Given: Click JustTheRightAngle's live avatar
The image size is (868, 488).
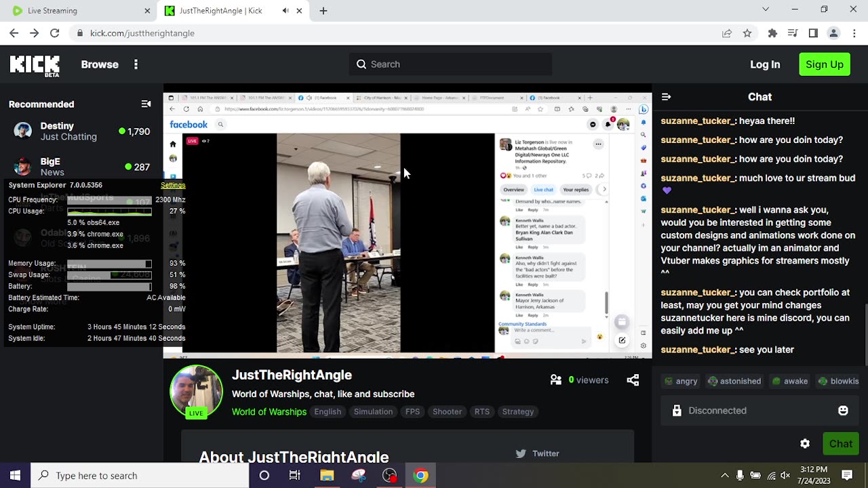Looking at the screenshot, I should (196, 392).
